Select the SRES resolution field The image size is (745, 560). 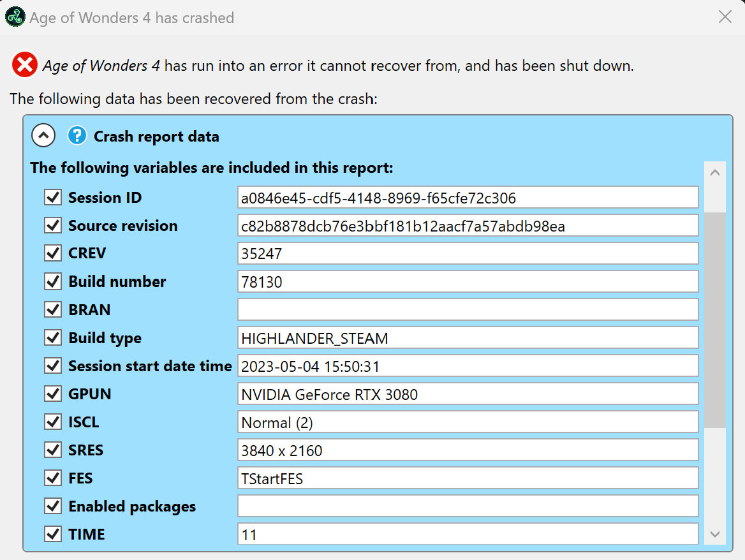point(468,450)
